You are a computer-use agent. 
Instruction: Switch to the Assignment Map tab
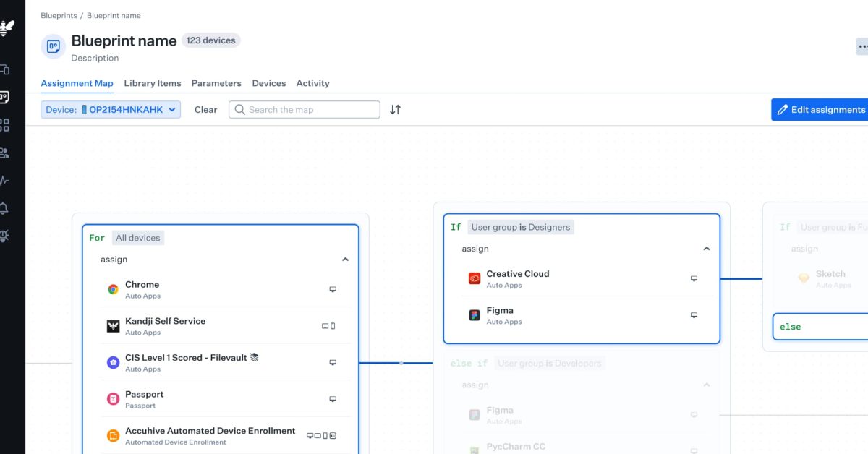[77, 83]
